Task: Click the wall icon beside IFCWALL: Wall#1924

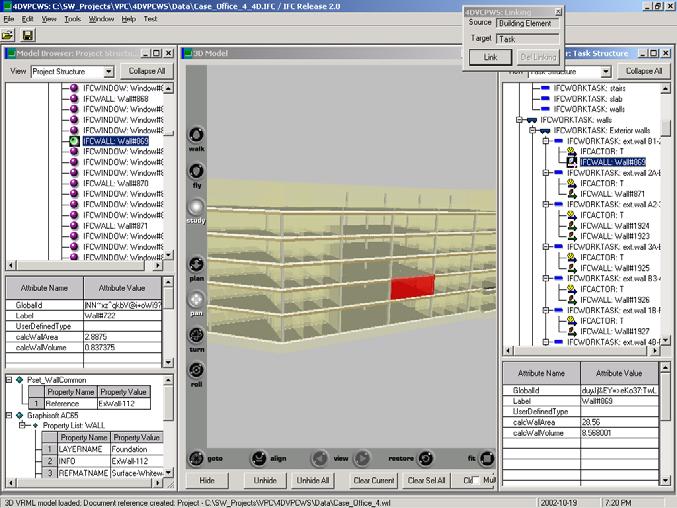Action: click(x=572, y=225)
